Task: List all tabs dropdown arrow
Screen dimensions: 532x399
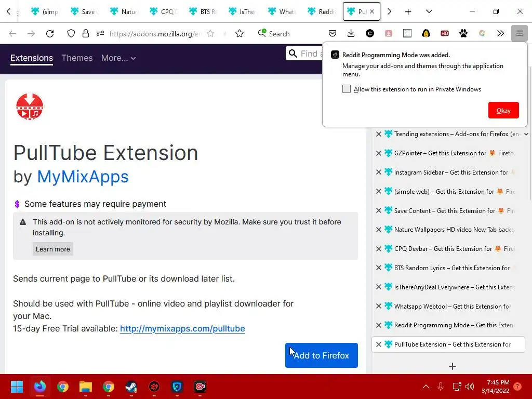Action: [x=429, y=11]
